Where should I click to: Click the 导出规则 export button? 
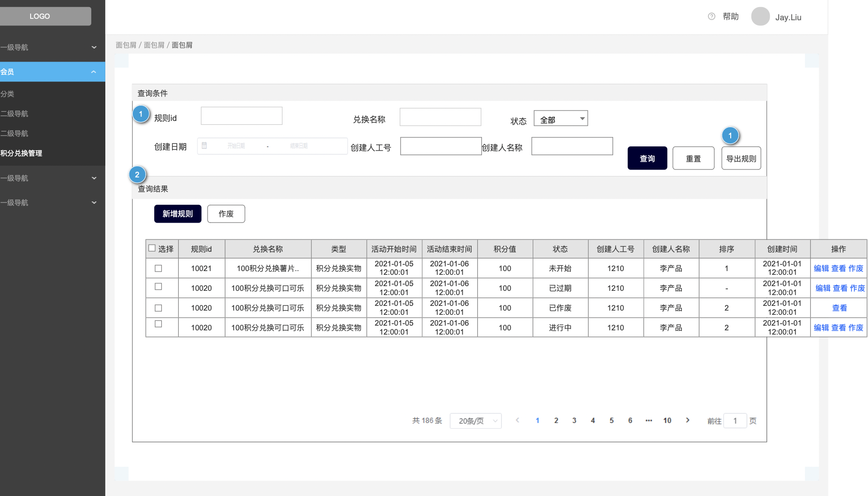tap(742, 158)
